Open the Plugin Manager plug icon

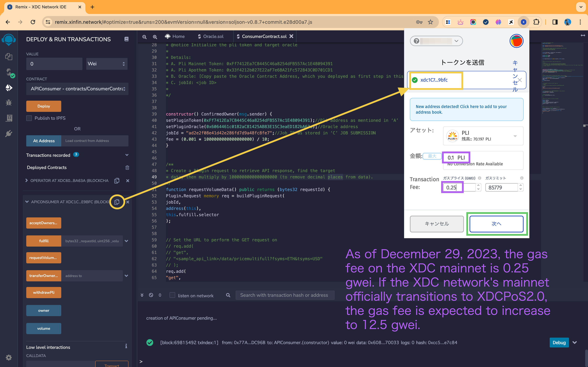(9, 133)
